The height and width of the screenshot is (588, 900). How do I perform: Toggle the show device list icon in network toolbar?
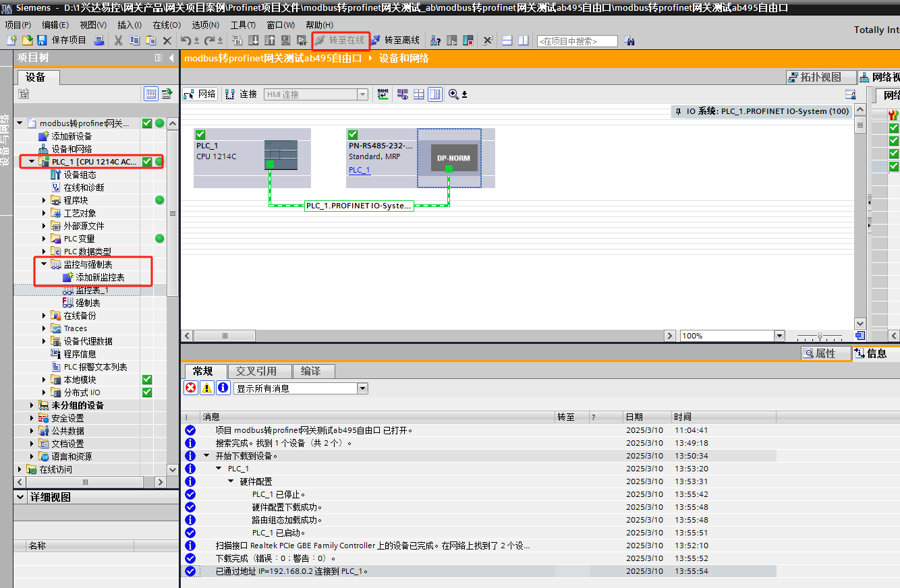[434, 94]
